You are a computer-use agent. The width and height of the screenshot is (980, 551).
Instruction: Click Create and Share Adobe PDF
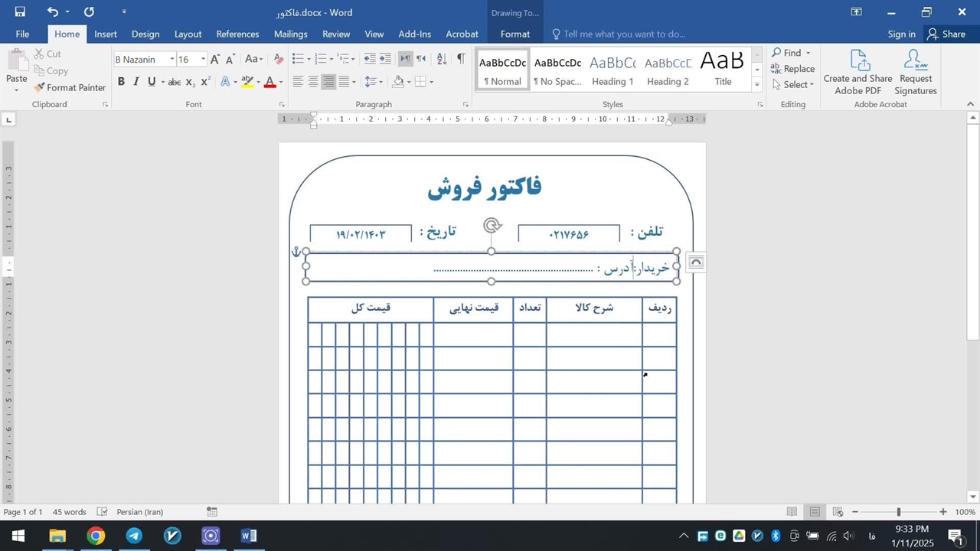pyautogui.click(x=857, y=73)
